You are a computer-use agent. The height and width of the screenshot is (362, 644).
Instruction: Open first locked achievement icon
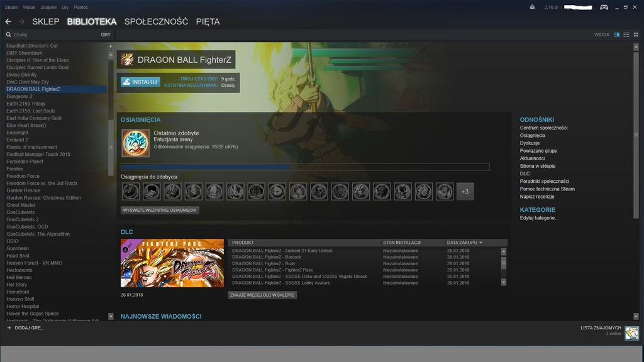point(131,192)
